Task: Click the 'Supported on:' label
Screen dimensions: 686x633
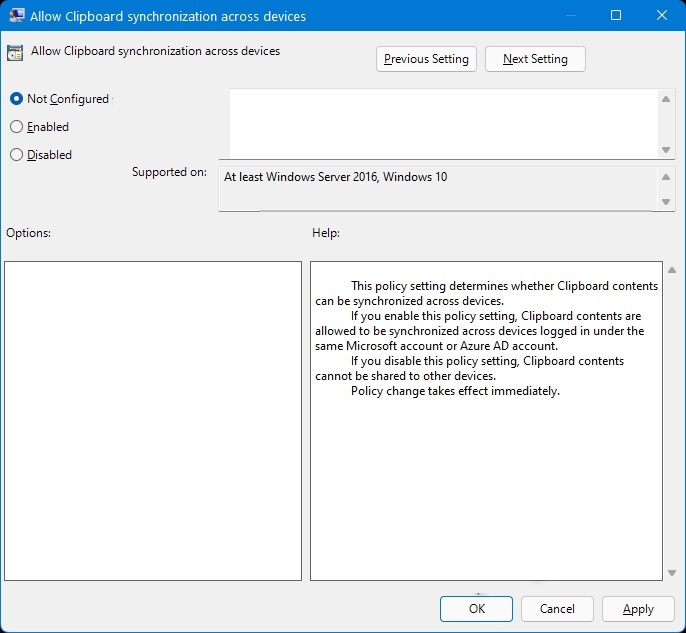Action: [x=169, y=172]
